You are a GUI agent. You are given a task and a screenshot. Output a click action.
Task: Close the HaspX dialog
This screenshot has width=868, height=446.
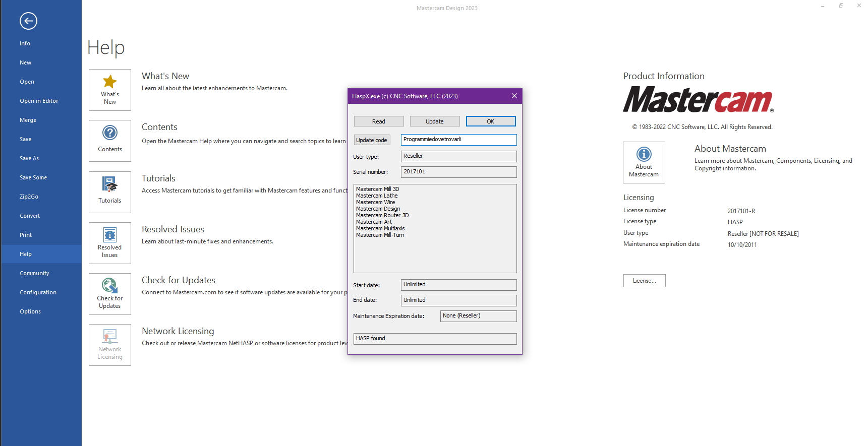click(514, 96)
